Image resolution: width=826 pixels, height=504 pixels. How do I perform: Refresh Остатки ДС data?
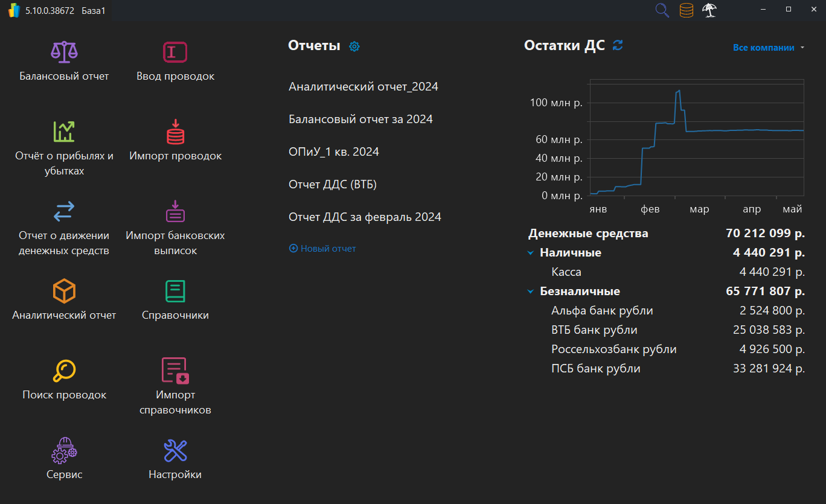click(617, 45)
